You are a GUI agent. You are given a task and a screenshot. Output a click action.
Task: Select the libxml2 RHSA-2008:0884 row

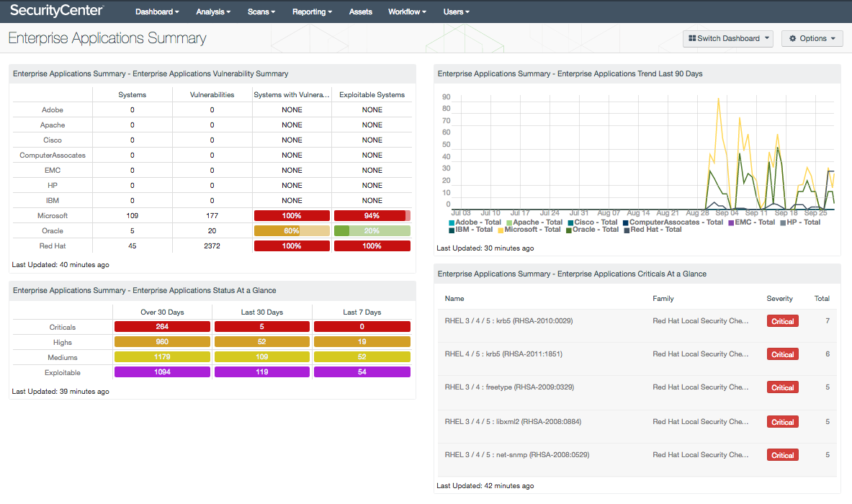click(637, 426)
